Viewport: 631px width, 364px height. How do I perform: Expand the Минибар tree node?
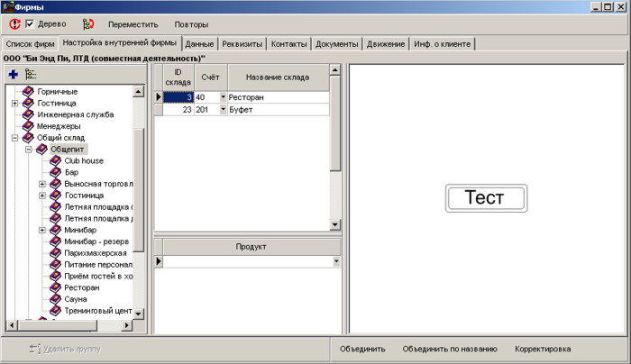click(42, 230)
